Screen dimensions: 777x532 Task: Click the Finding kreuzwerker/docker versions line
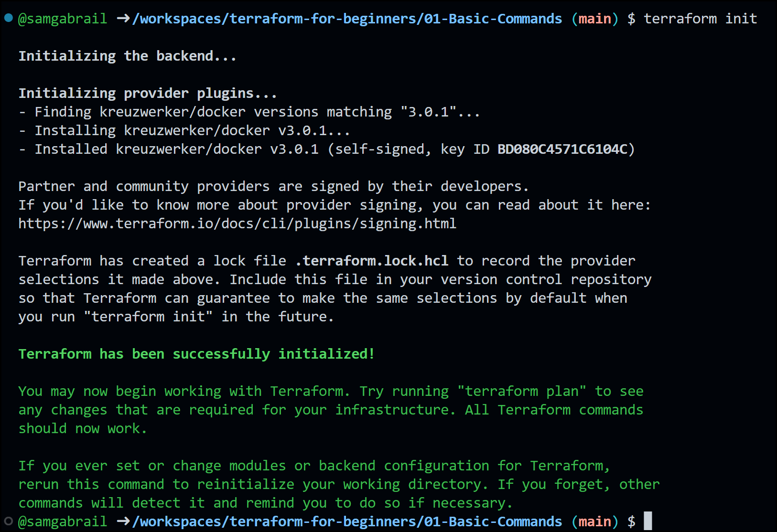tap(248, 111)
